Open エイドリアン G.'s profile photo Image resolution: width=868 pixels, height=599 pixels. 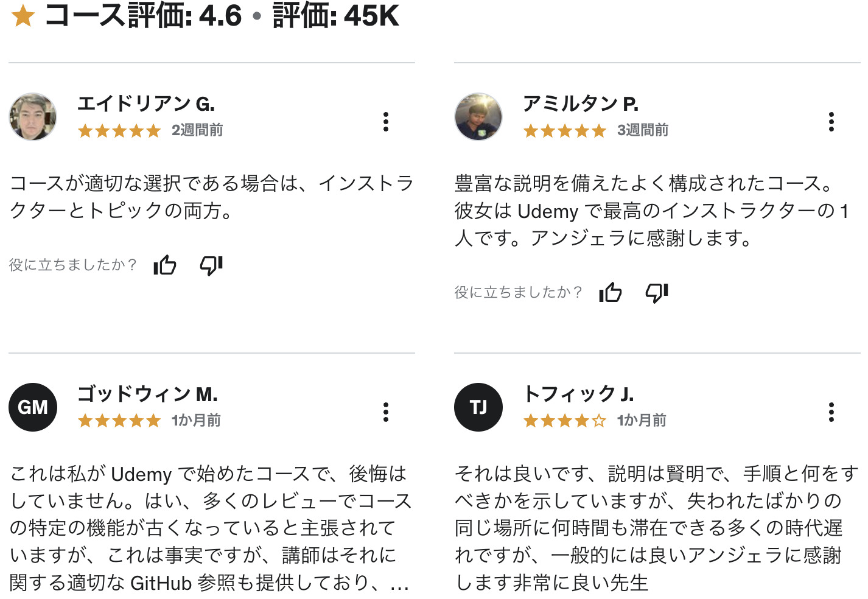33,116
